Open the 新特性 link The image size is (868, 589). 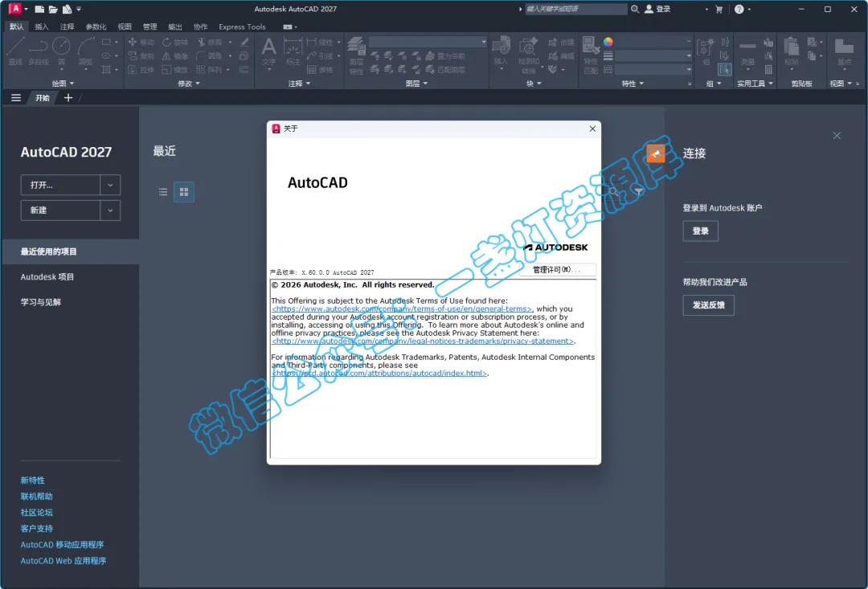click(x=33, y=481)
